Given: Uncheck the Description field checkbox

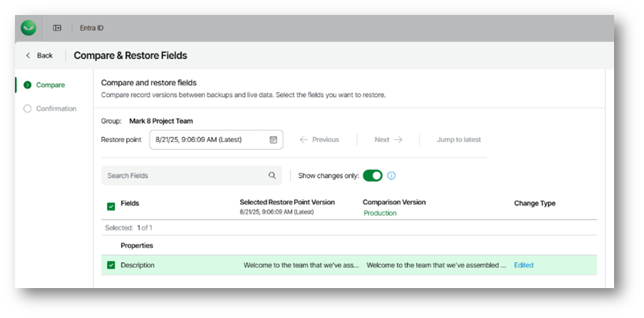Looking at the screenshot, I should click(x=111, y=265).
